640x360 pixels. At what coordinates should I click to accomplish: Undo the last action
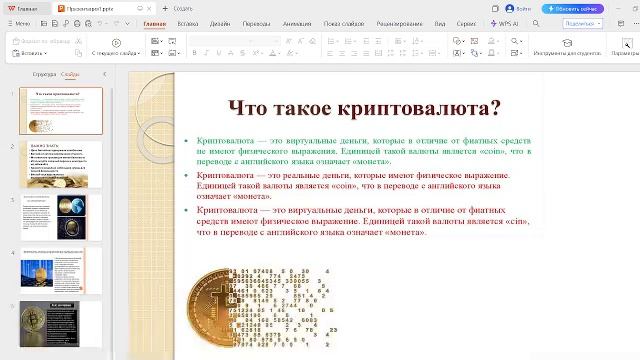pyautogui.click(x=100, y=24)
